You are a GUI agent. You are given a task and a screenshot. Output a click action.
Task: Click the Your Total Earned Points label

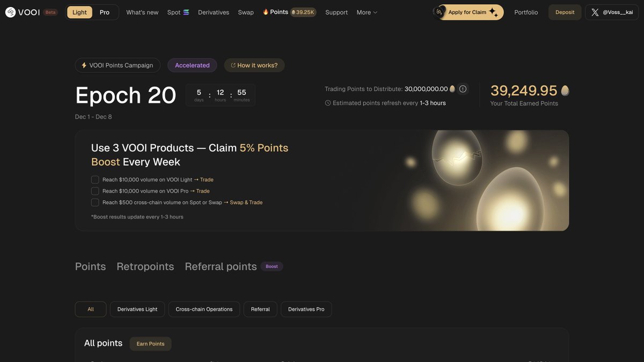click(x=524, y=104)
